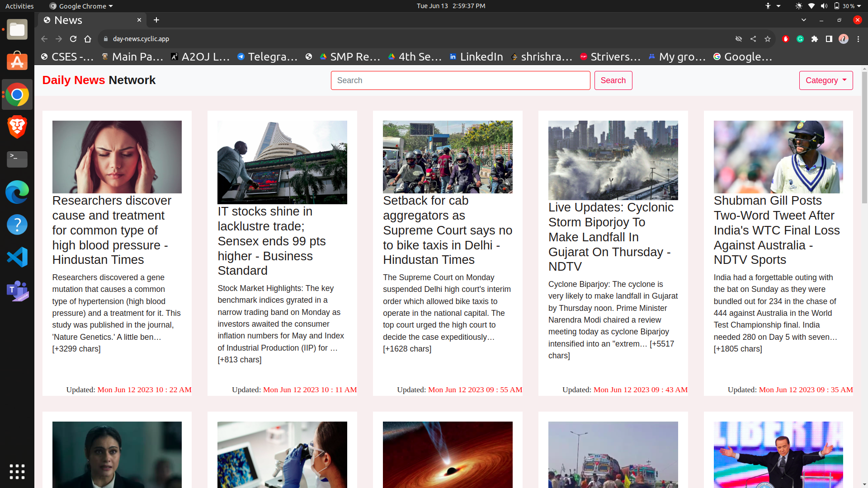This screenshot has height=488, width=868.
Task: Launch Microsoft Edge from the dock
Action: (17, 192)
